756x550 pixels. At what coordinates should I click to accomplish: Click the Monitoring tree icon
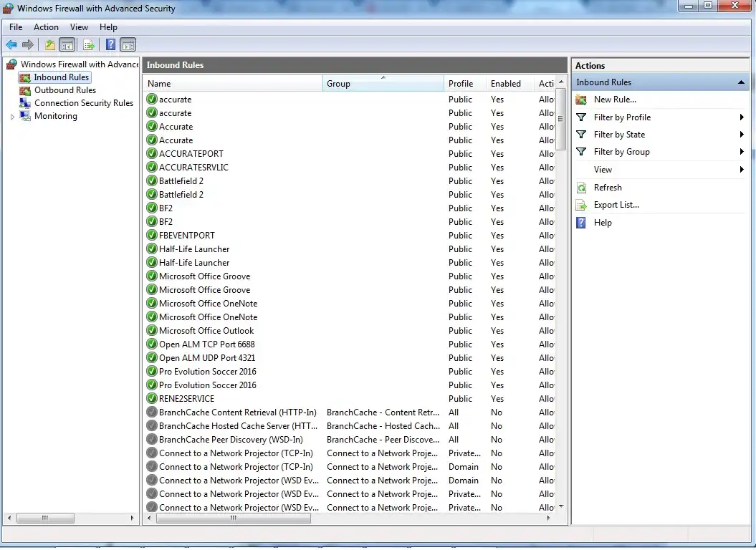25,116
